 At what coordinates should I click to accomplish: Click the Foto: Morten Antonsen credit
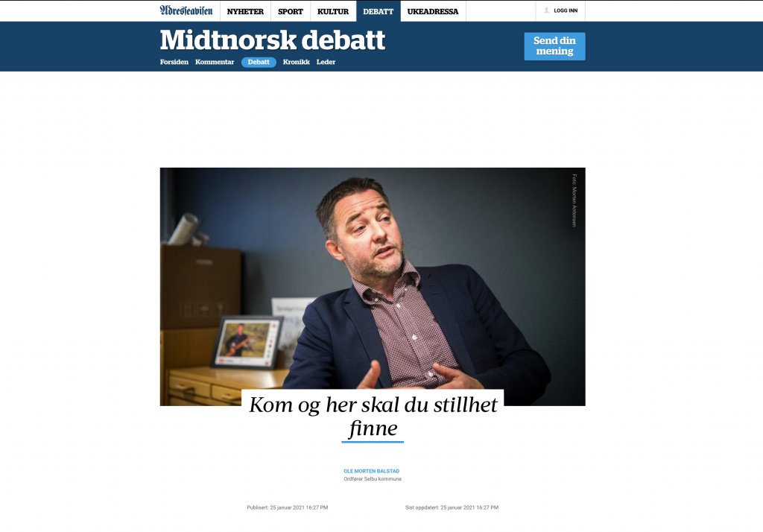click(574, 200)
